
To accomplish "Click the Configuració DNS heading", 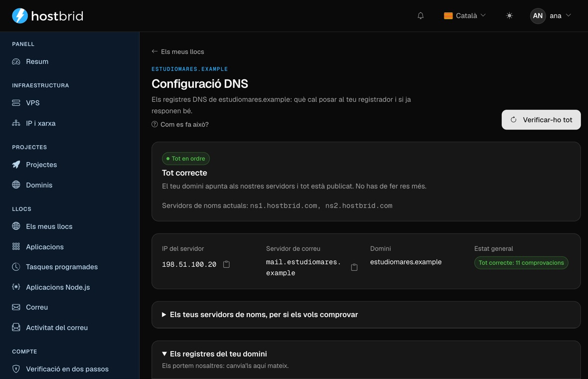I will (200, 84).
